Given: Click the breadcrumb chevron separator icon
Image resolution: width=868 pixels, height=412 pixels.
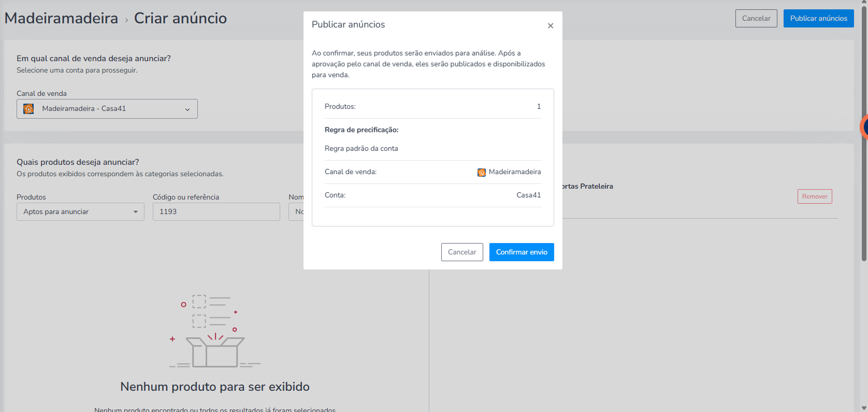Looking at the screenshot, I should [x=126, y=20].
